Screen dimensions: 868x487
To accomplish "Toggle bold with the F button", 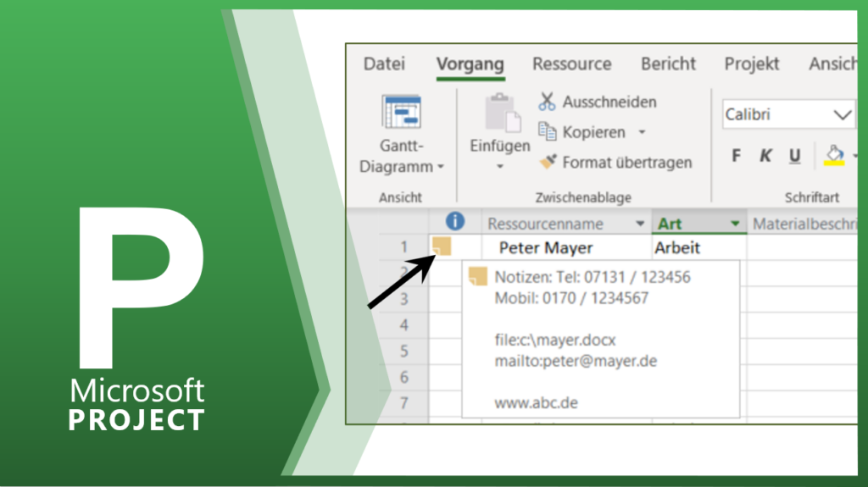I will click(736, 156).
